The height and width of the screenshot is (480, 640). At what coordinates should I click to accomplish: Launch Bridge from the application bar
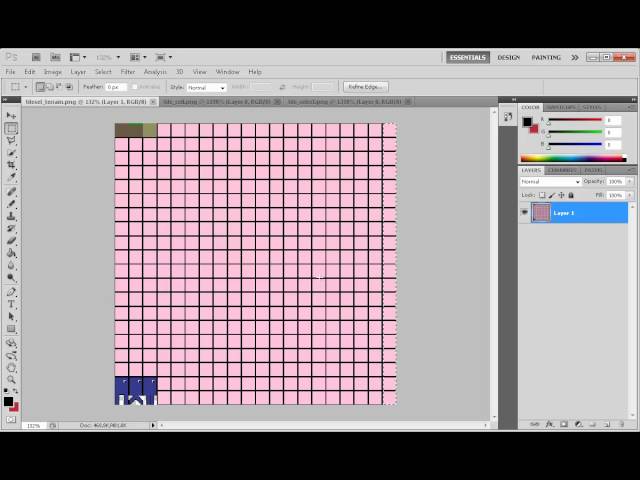[x=36, y=58]
